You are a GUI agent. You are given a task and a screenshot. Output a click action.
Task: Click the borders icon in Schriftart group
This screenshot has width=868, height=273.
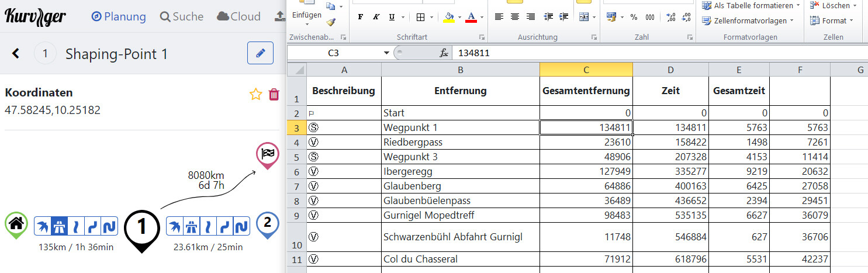421,17
